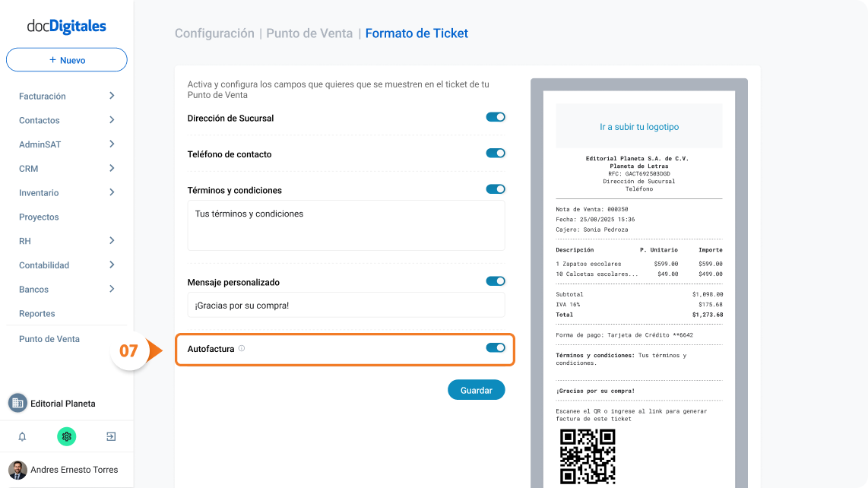Click the QR code on ticket preview
The height and width of the screenshot is (488, 868).
tap(588, 456)
